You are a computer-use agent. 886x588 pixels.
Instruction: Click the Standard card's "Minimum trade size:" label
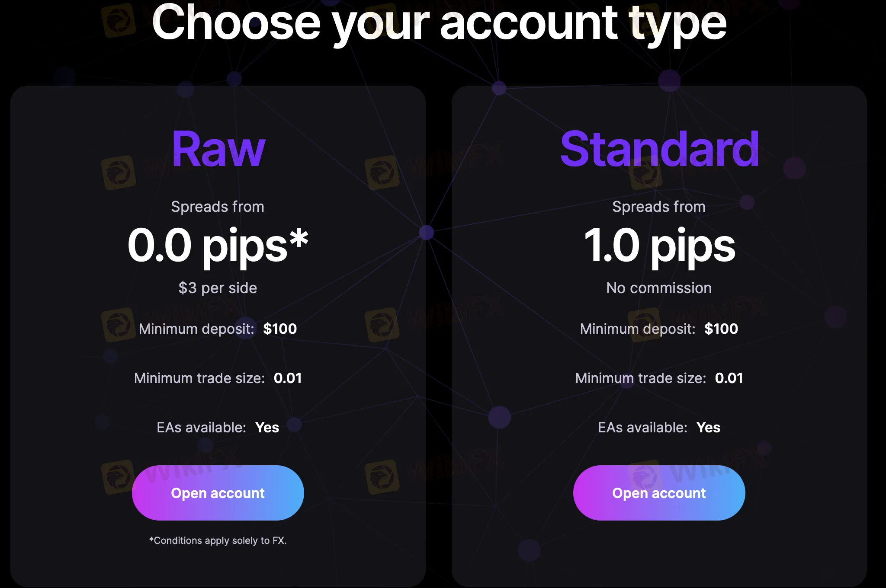641,378
